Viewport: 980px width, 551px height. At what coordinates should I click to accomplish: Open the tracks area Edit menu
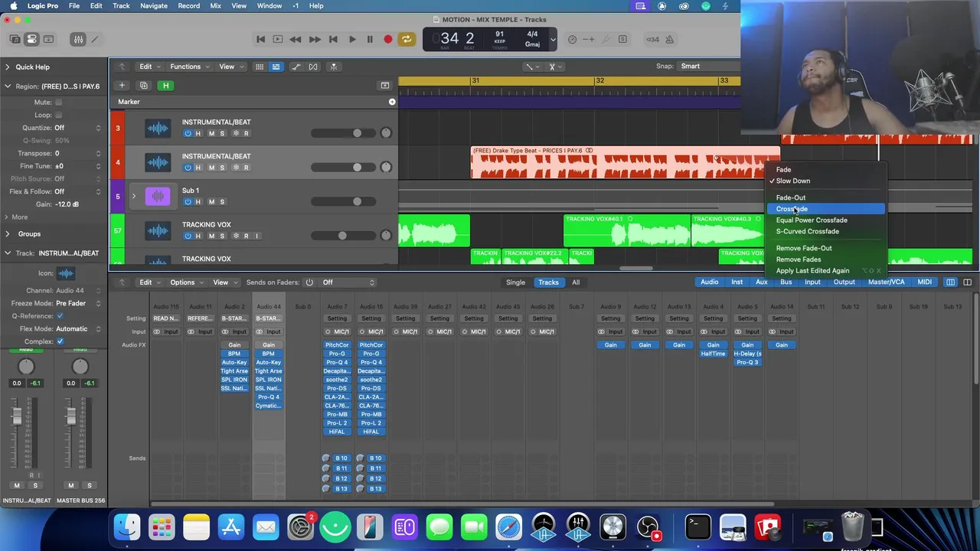pos(149,67)
